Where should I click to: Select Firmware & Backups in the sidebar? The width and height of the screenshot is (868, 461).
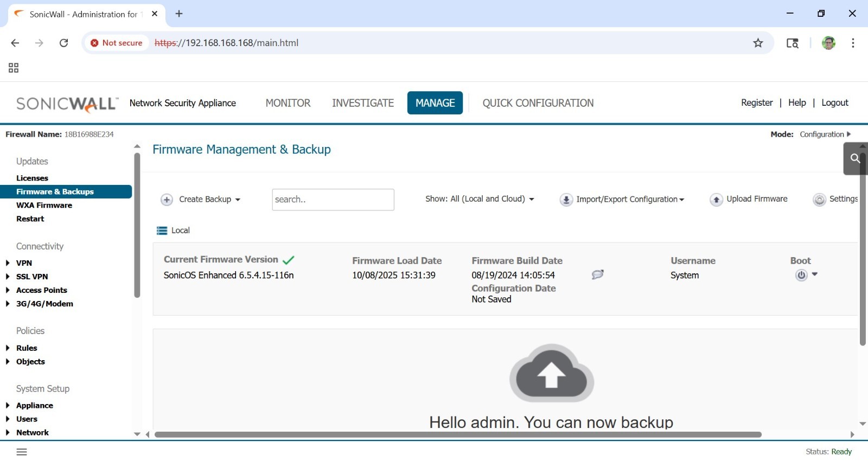66,191
